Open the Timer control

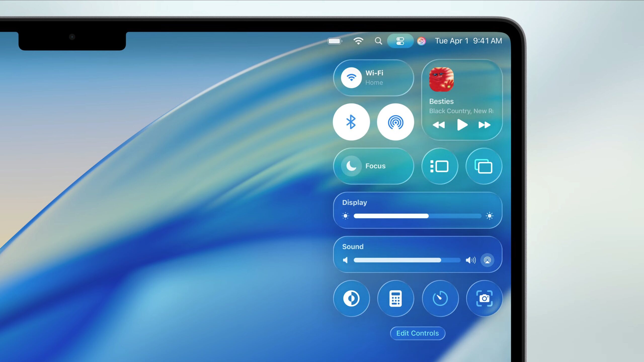pyautogui.click(x=440, y=298)
